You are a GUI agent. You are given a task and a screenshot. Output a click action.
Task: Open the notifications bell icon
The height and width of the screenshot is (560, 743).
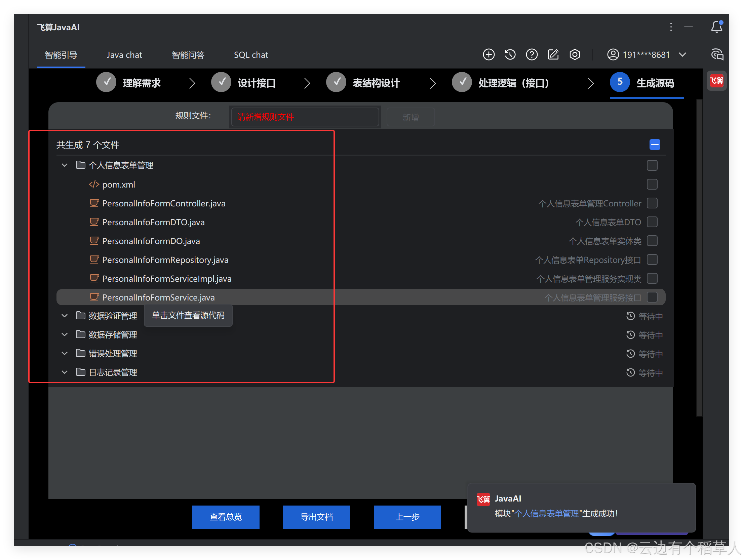716,27
